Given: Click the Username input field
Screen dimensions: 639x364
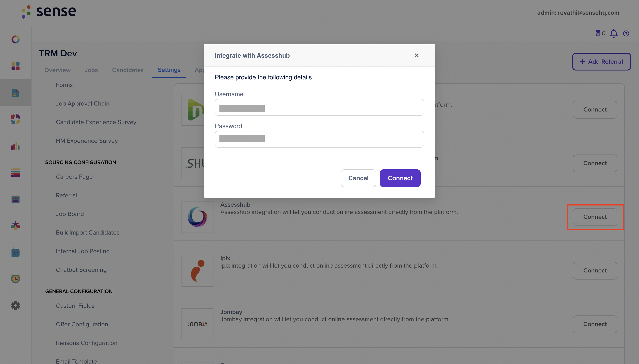Looking at the screenshot, I should pyautogui.click(x=319, y=107).
